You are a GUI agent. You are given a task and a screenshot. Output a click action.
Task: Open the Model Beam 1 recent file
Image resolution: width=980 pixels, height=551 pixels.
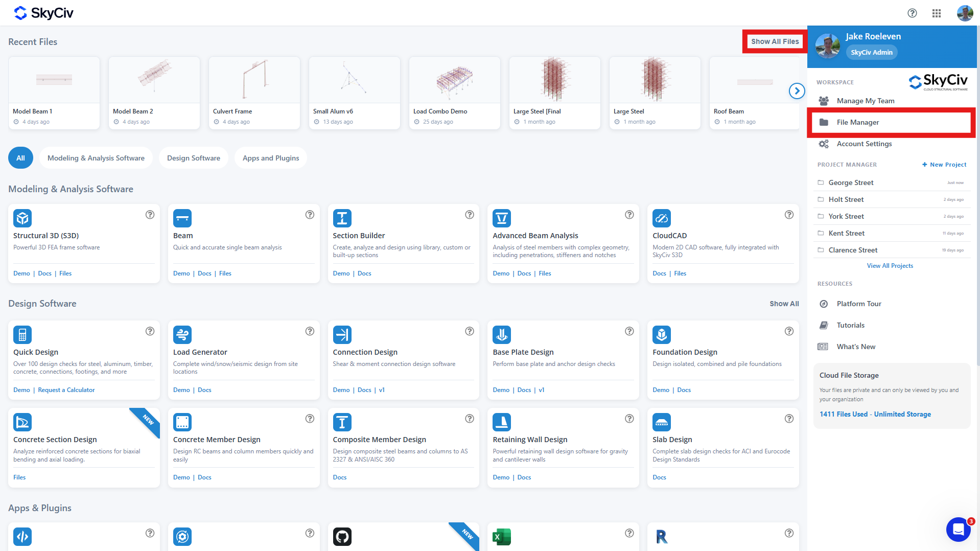[x=54, y=93]
